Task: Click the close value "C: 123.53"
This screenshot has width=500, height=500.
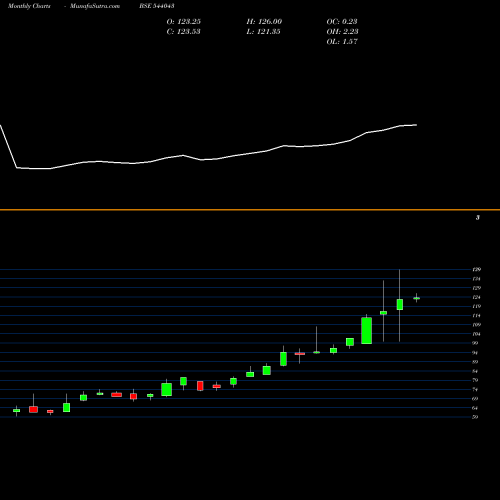Action: point(183,32)
